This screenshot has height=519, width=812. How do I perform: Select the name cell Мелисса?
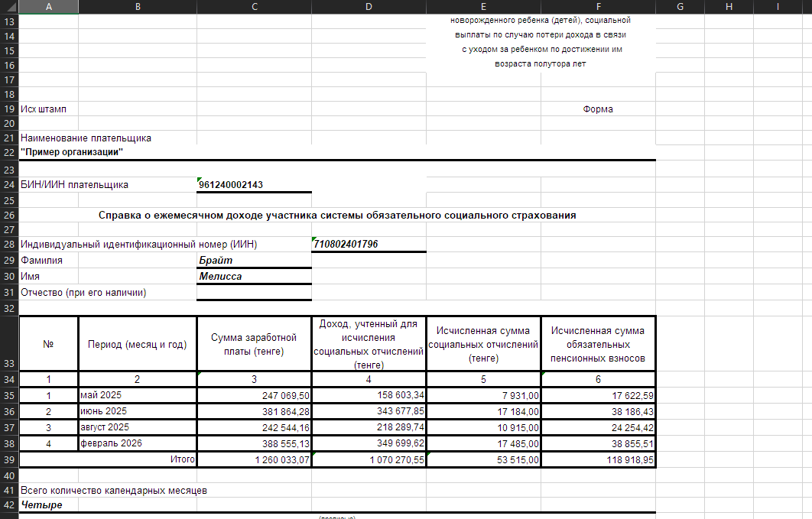click(254, 277)
